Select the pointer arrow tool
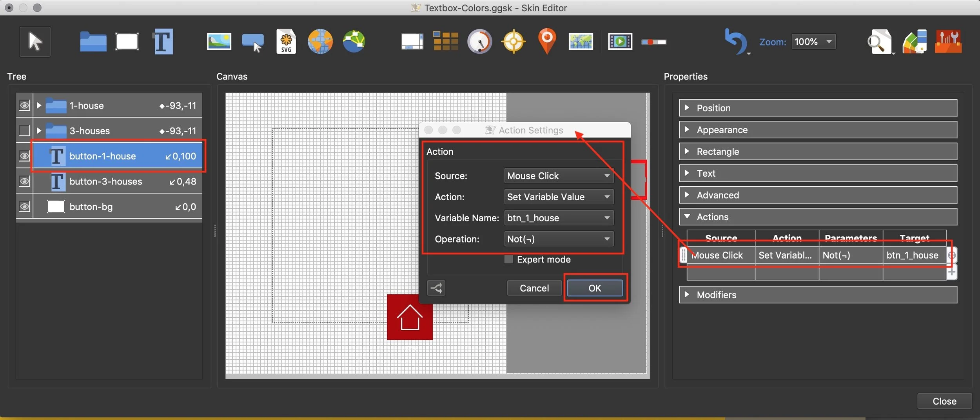This screenshot has width=980, height=420. pyautogui.click(x=35, y=42)
